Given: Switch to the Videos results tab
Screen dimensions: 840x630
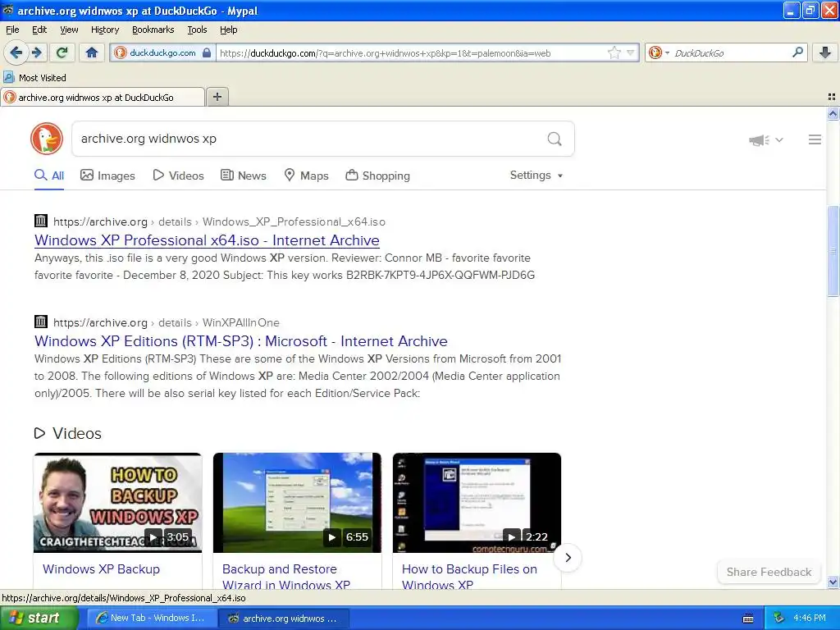Looking at the screenshot, I should 178,176.
